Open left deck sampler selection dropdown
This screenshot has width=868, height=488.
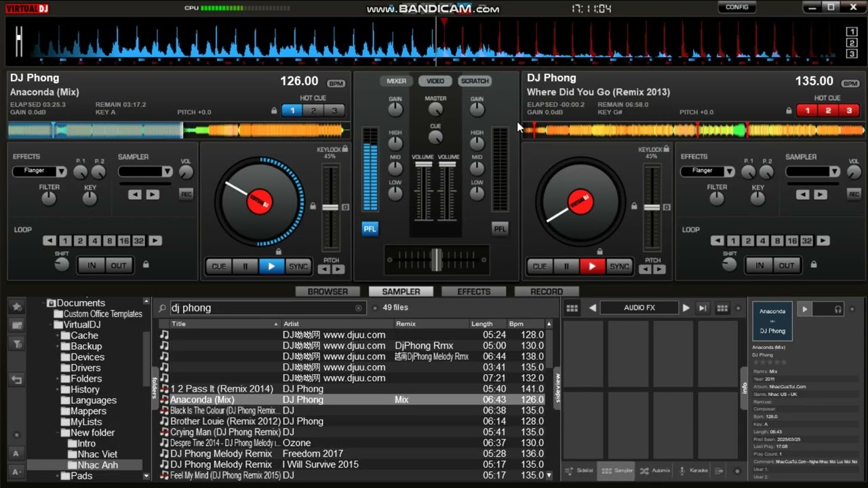pos(167,171)
